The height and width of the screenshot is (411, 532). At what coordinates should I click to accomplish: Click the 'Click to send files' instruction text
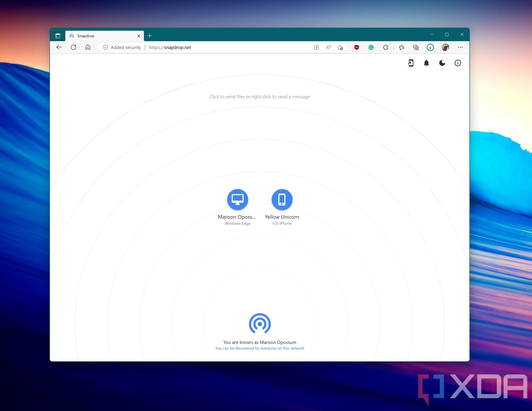click(260, 97)
